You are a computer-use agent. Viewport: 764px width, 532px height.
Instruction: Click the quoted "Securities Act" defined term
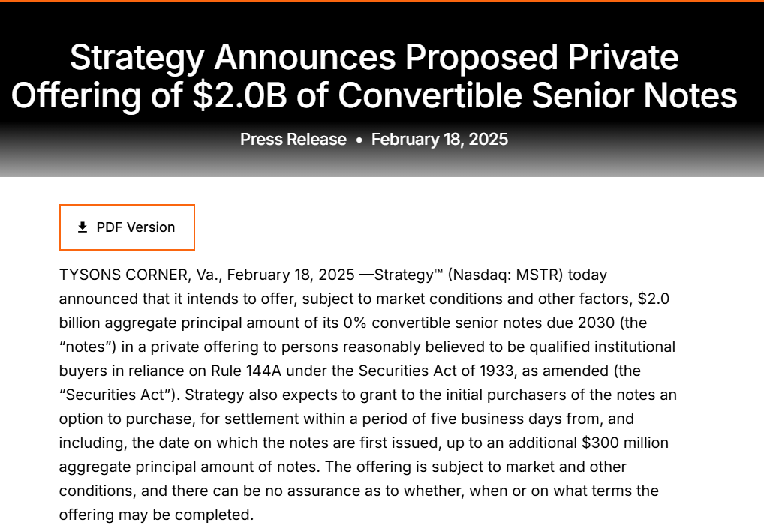[x=113, y=395]
